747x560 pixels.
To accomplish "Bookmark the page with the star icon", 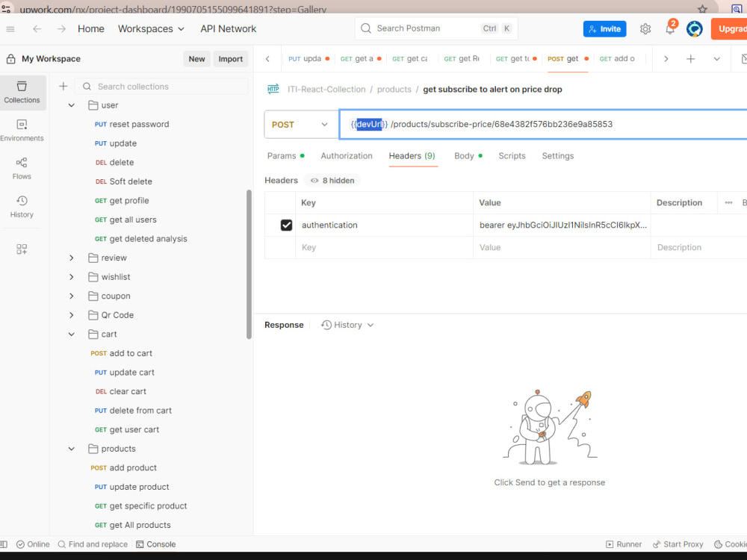I will pyautogui.click(x=702, y=9).
